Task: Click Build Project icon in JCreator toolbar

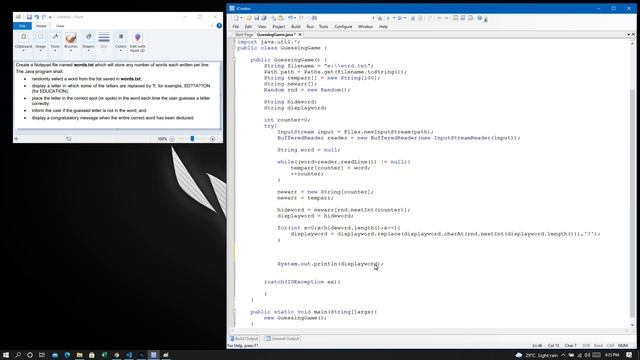Action: tap(380, 18)
